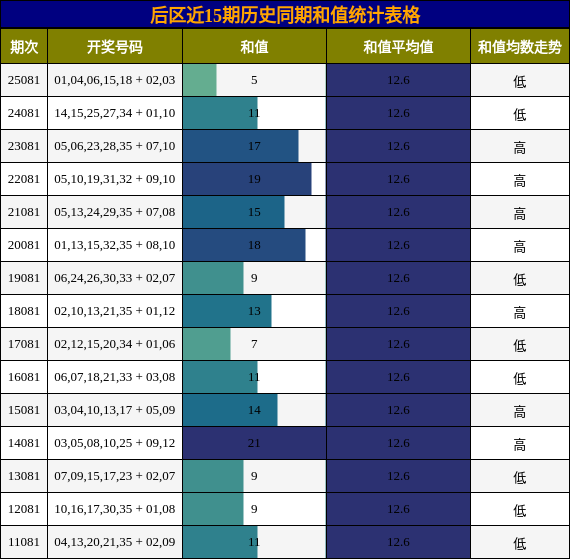Select sum value 17 in row 23081

[x=254, y=146]
